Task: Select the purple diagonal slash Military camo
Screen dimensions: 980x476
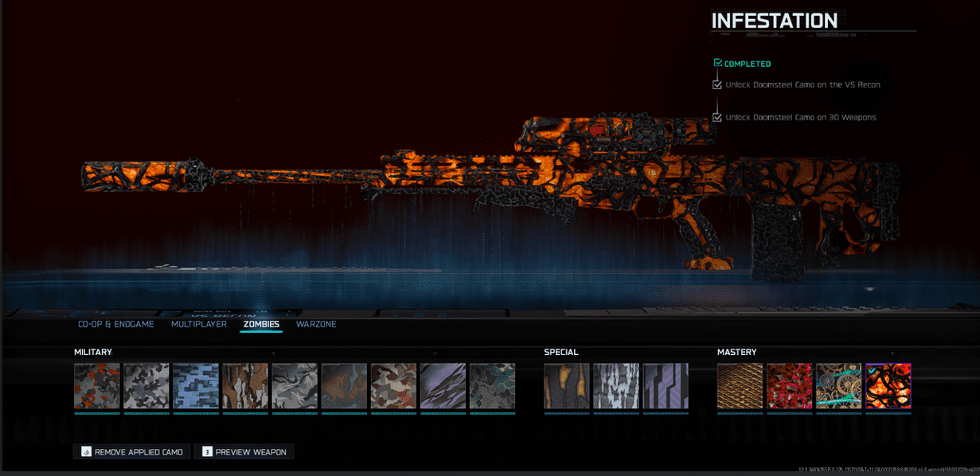Action: point(443,386)
